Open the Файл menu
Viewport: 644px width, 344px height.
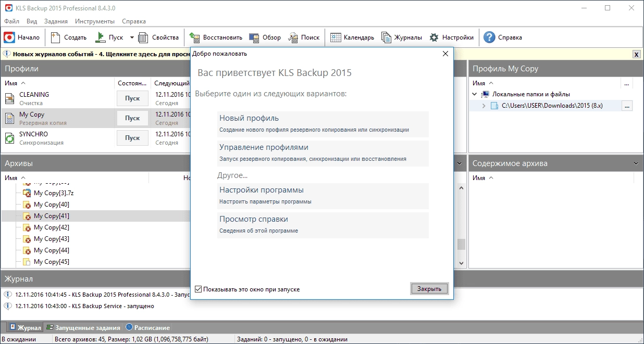(11, 21)
